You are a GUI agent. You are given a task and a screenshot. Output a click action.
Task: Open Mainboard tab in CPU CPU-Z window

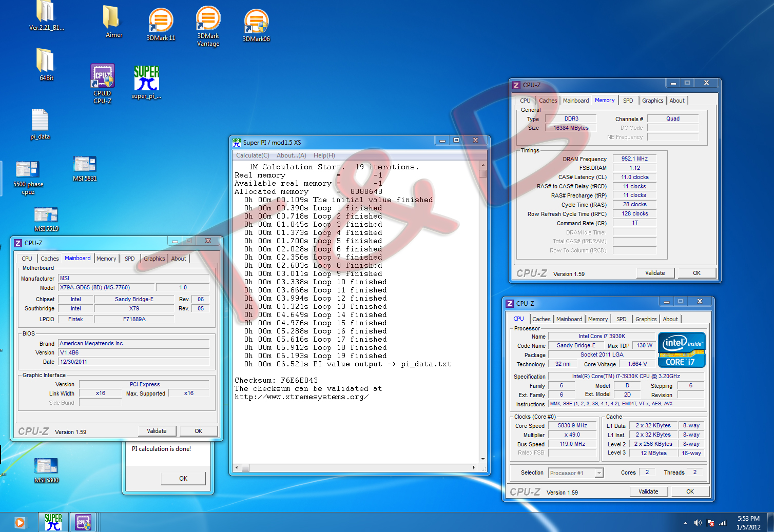point(569,319)
